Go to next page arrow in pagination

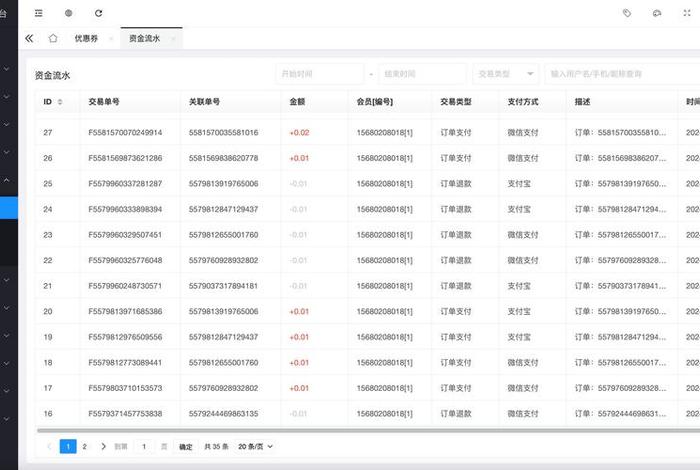(103, 446)
